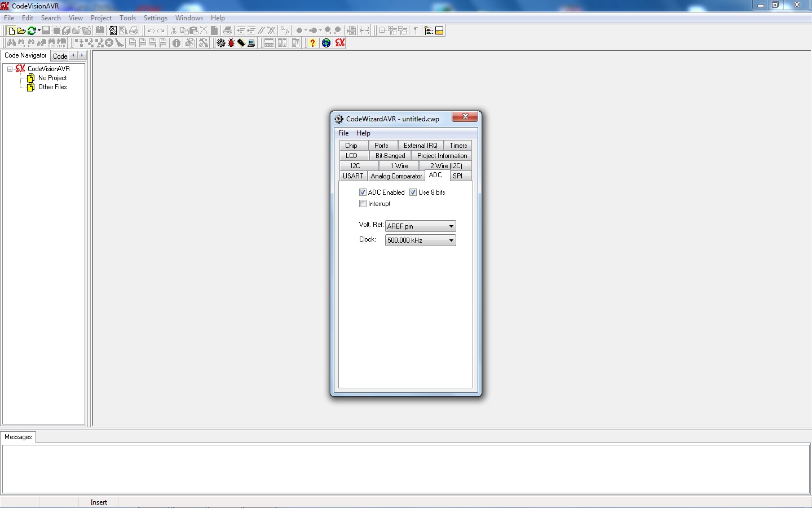Switch to the Timers tab
Image resolution: width=812 pixels, height=508 pixels.
pyautogui.click(x=458, y=146)
